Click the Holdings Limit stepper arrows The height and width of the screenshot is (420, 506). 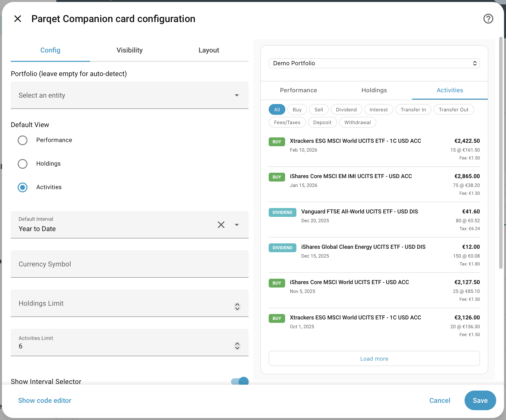pos(237,306)
